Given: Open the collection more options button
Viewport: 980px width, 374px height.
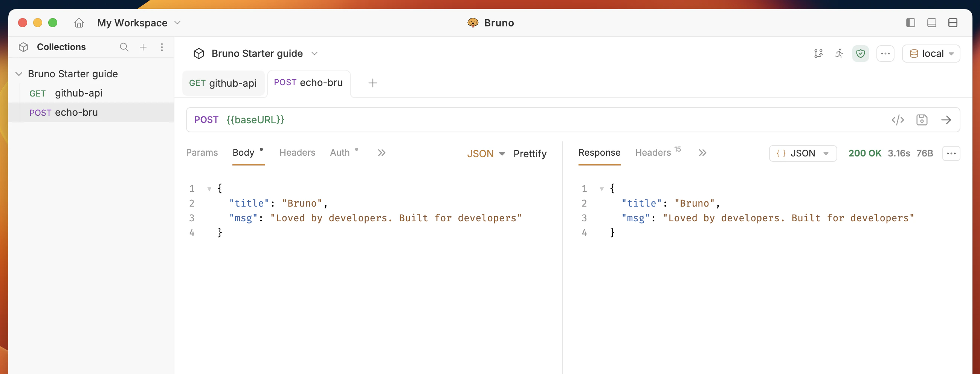Looking at the screenshot, I should pos(885,54).
